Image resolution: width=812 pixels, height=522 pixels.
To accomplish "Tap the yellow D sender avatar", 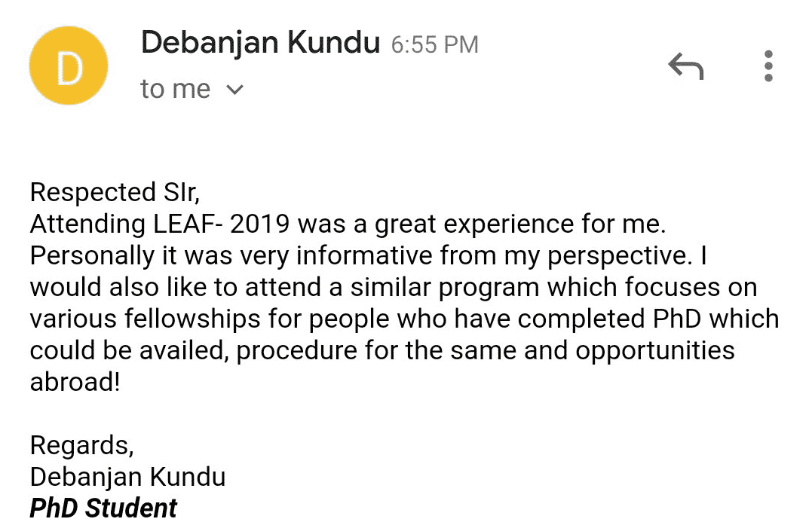I will (x=69, y=66).
